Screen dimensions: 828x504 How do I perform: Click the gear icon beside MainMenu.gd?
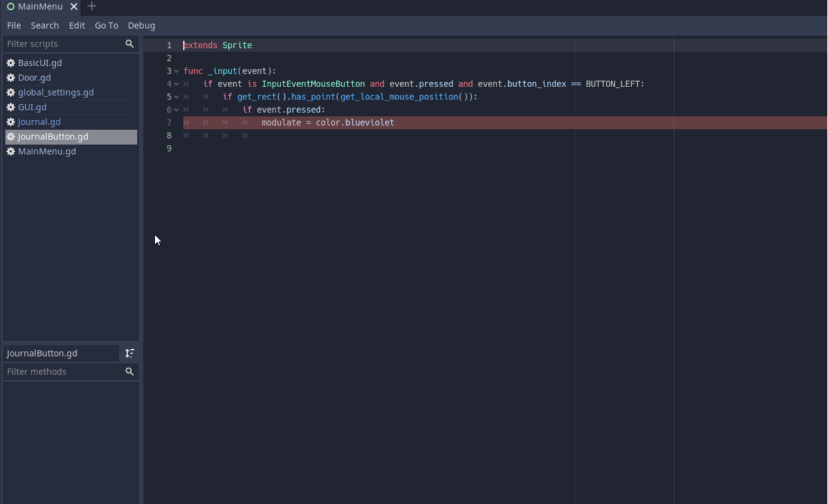tap(10, 152)
